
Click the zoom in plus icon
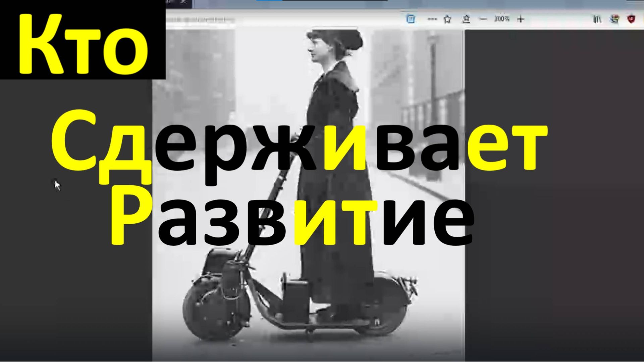(520, 19)
